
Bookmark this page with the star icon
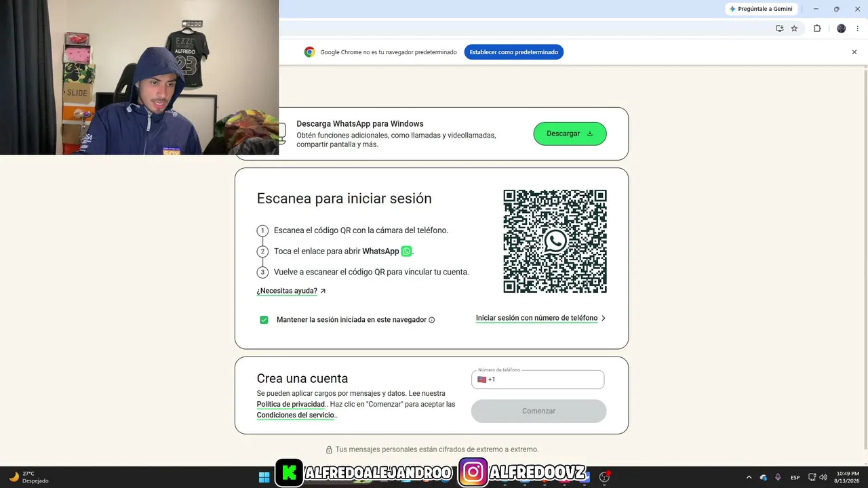pos(795,28)
